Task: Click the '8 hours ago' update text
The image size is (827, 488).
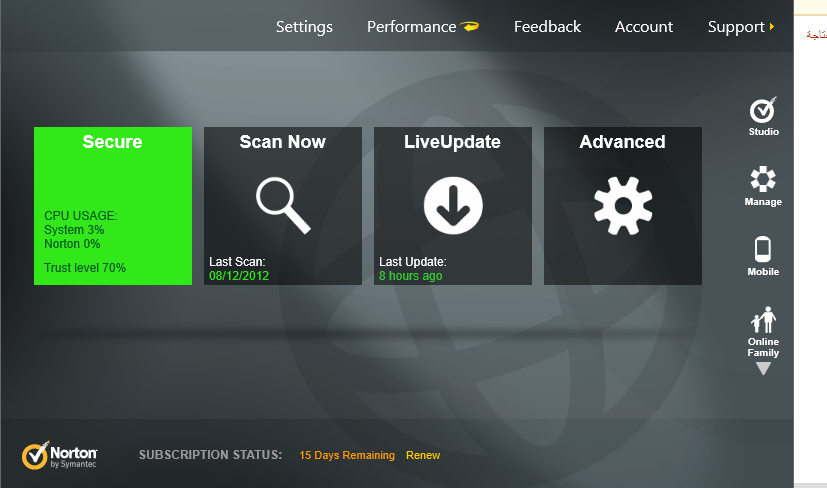Action: pyautogui.click(x=410, y=276)
